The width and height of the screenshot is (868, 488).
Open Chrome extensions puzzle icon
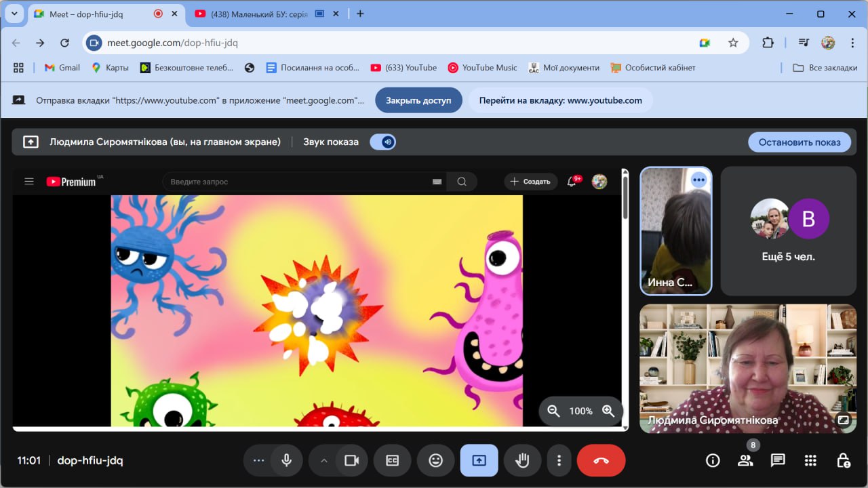768,43
